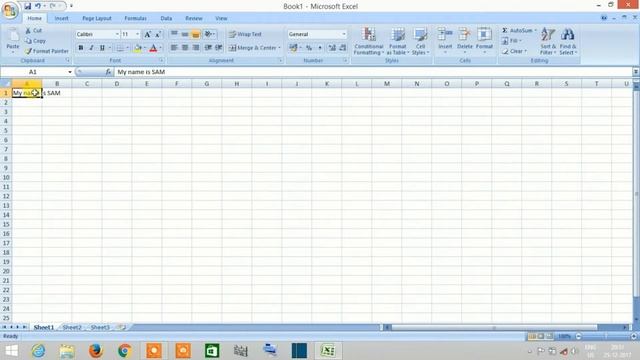Save workbook from Quick Access Toolbar
The width and height of the screenshot is (640, 360).
[27, 6]
